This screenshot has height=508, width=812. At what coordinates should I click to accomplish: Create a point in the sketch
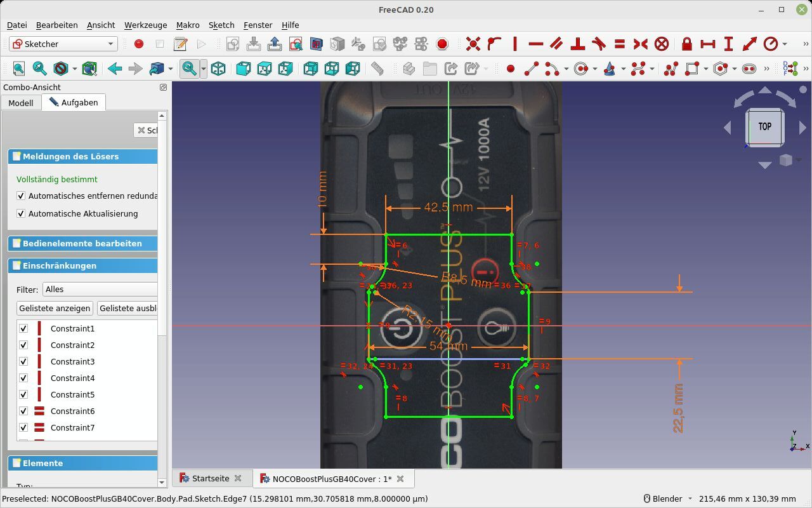tap(511, 69)
